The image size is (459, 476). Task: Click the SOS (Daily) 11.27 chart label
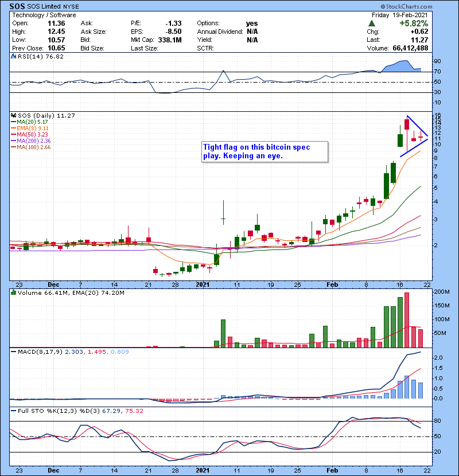tap(46, 115)
